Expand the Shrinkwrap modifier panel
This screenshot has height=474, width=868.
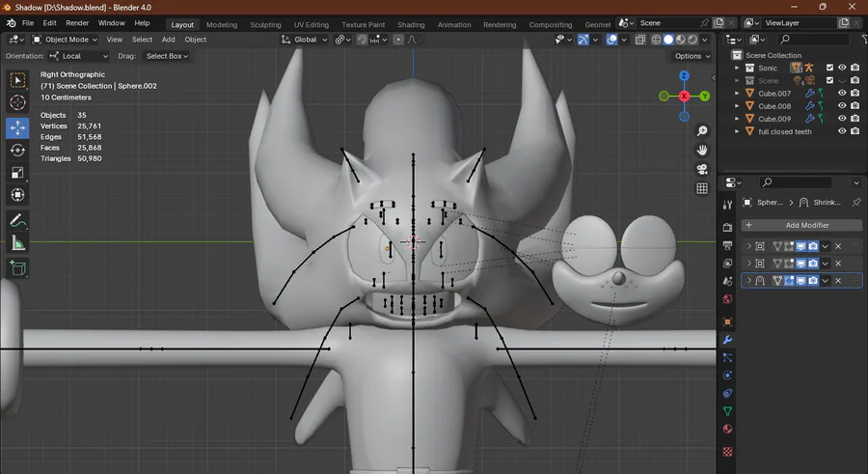[749, 281]
